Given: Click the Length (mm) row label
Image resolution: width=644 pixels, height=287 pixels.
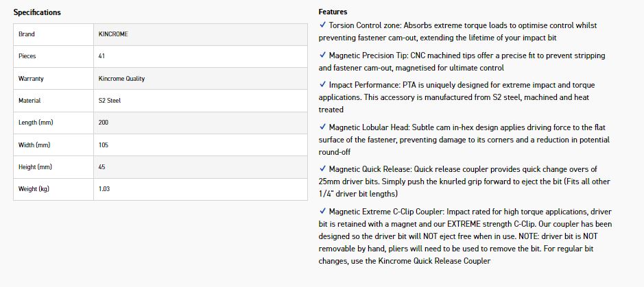Looking at the screenshot, I should point(36,123).
